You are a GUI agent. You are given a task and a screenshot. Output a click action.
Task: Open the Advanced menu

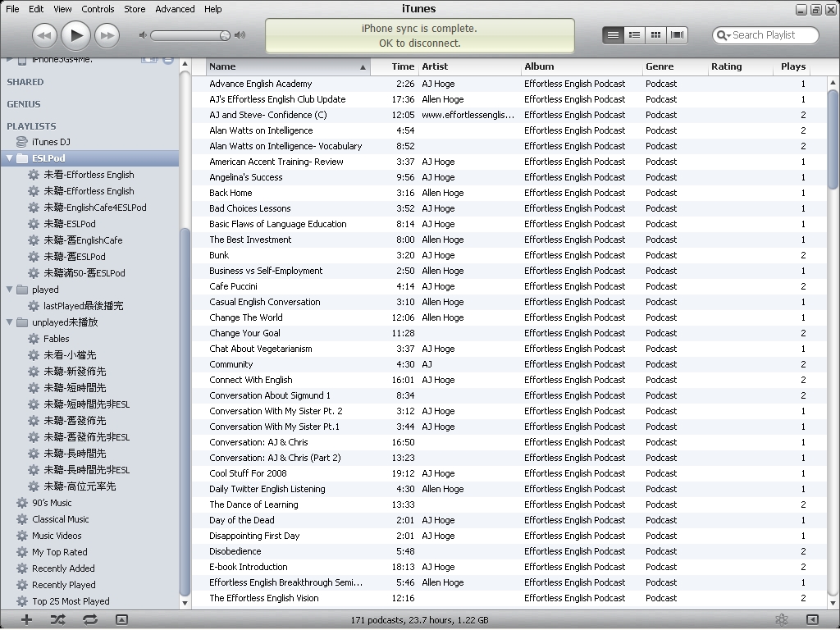coord(175,9)
